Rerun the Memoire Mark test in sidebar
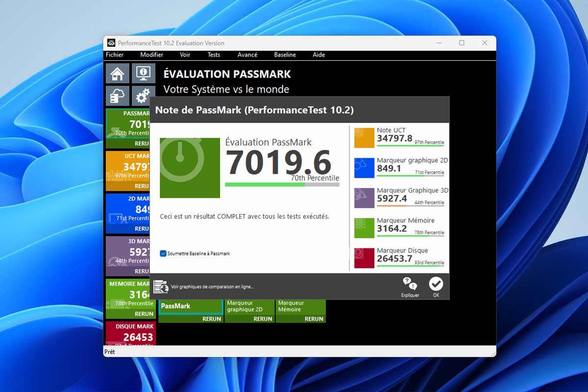Screen dimensions: 588x392 (144, 314)
